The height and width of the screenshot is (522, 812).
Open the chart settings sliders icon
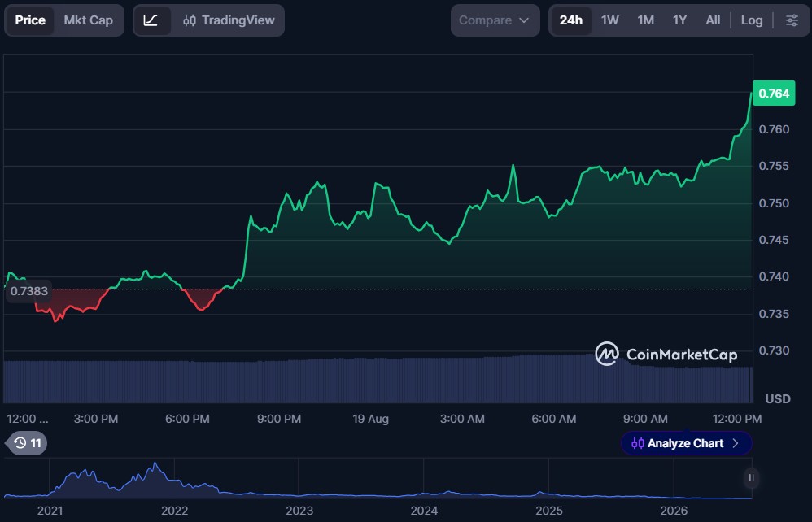click(x=792, y=20)
